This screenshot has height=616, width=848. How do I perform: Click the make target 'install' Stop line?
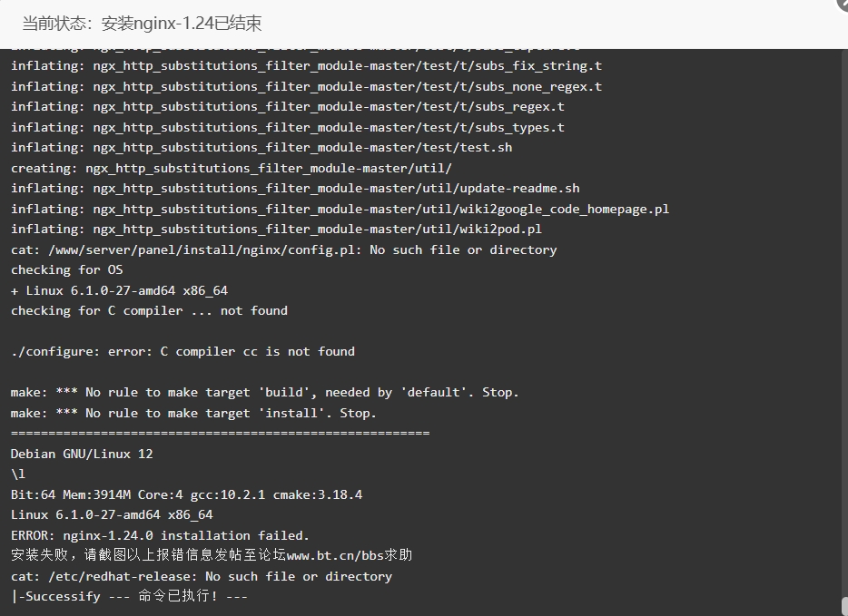(x=193, y=414)
